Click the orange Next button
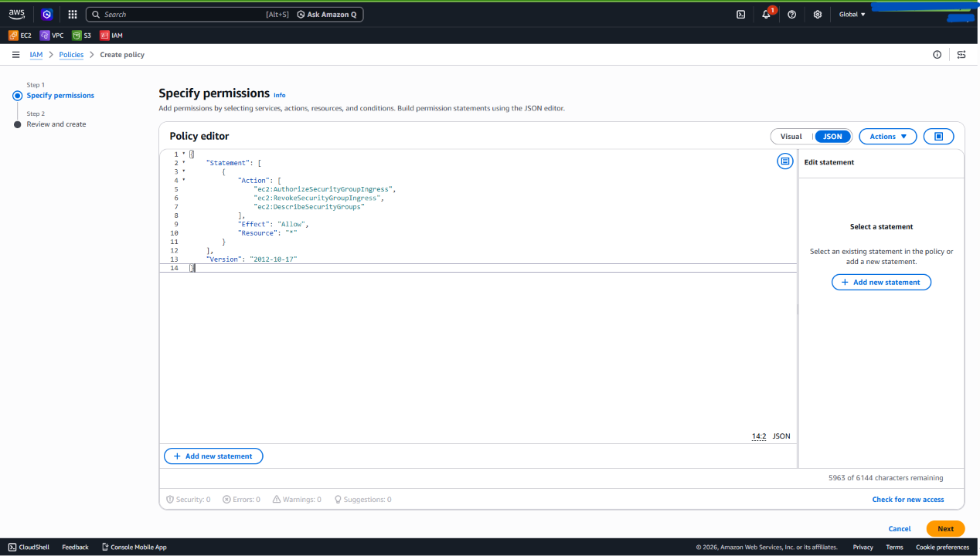The image size is (980, 556). click(x=945, y=529)
